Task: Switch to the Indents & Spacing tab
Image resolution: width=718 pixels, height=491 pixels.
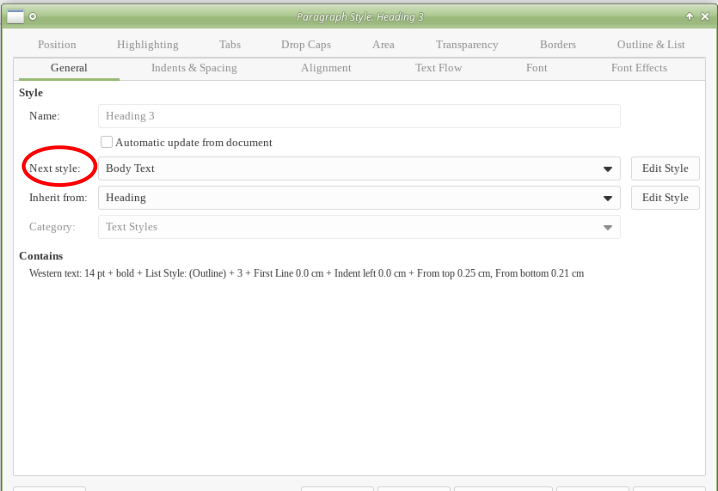Action: tap(194, 68)
